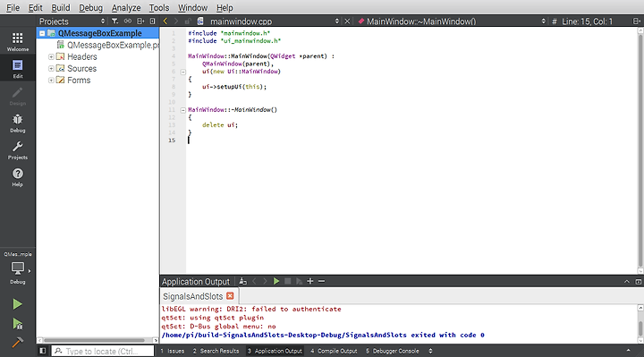Open the Welcome mode
Image resolution: width=644 pixels, height=357 pixels.
(x=18, y=41)
